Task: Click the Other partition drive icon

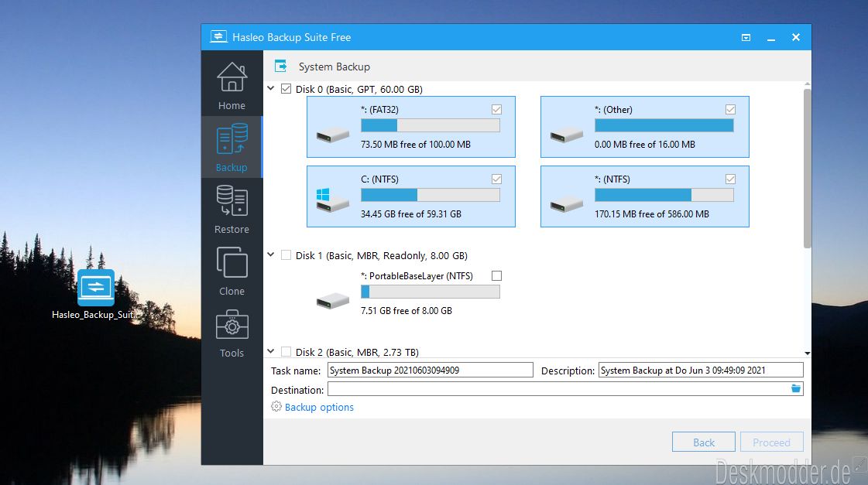Action: tap(567, 135)
